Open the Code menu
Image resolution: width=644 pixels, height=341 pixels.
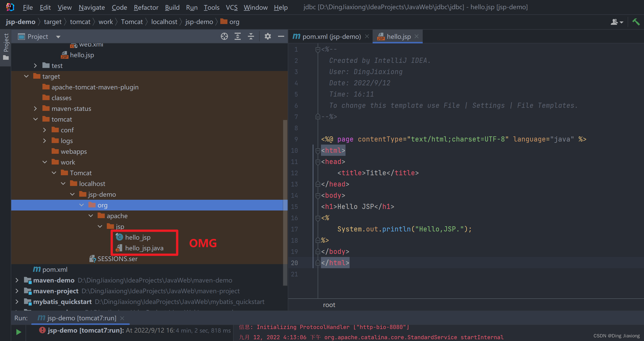coord(119,7)
